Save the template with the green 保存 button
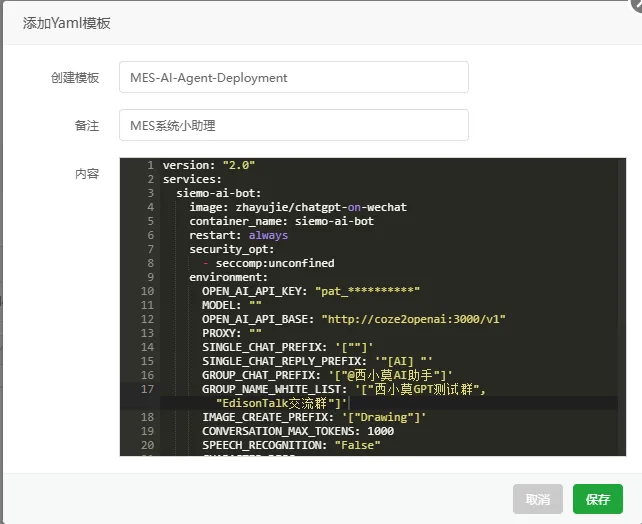 (x=597, y=499)
